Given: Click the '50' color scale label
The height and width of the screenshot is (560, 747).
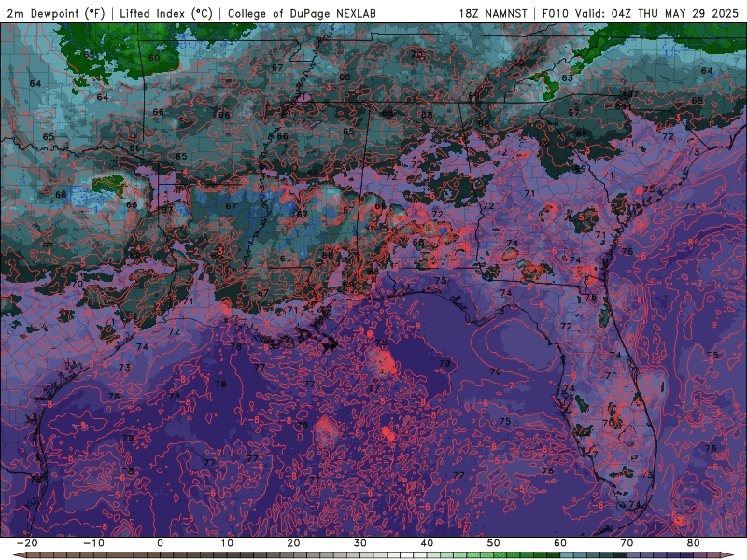Looking at the screenshot, I should click(494, 543).
